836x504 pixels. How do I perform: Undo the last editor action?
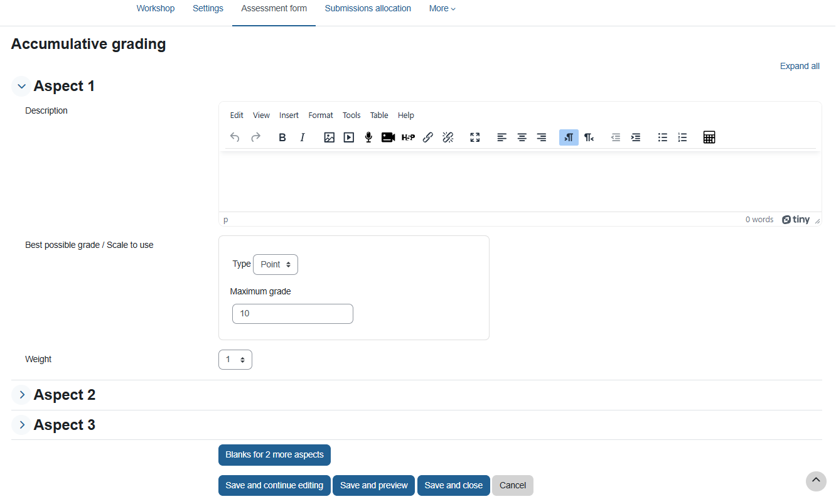click(235, 137)
